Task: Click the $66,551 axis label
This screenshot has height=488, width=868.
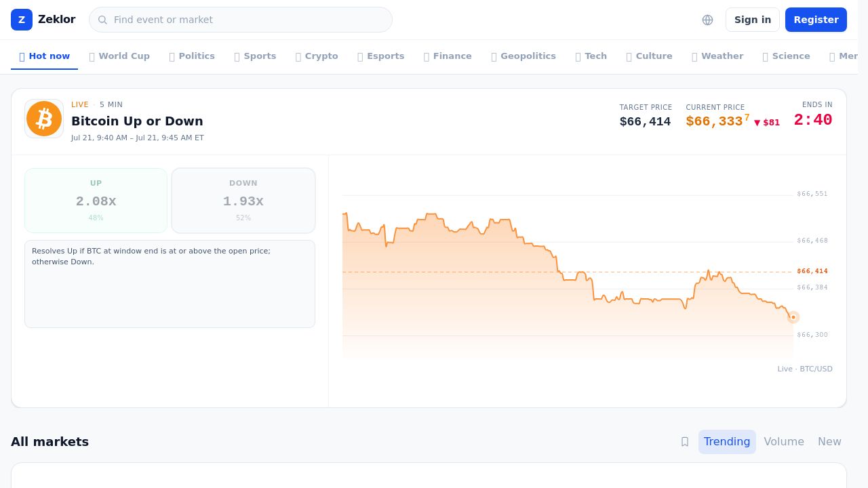Action: coord(812,194)
